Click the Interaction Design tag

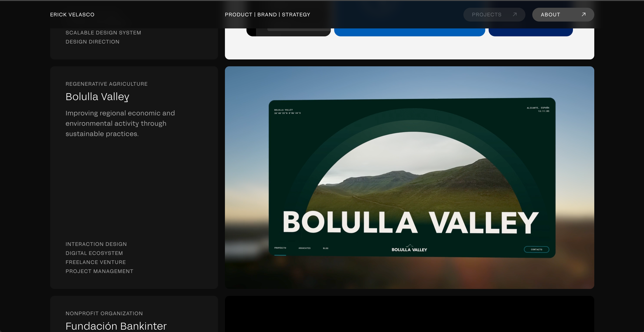coord(96,244)
